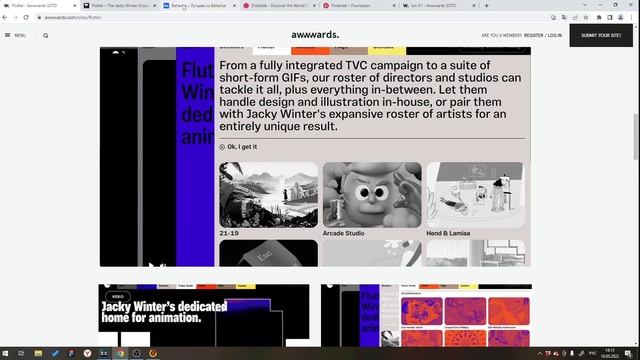Click the taskbar clock and date

coord(610,353)
